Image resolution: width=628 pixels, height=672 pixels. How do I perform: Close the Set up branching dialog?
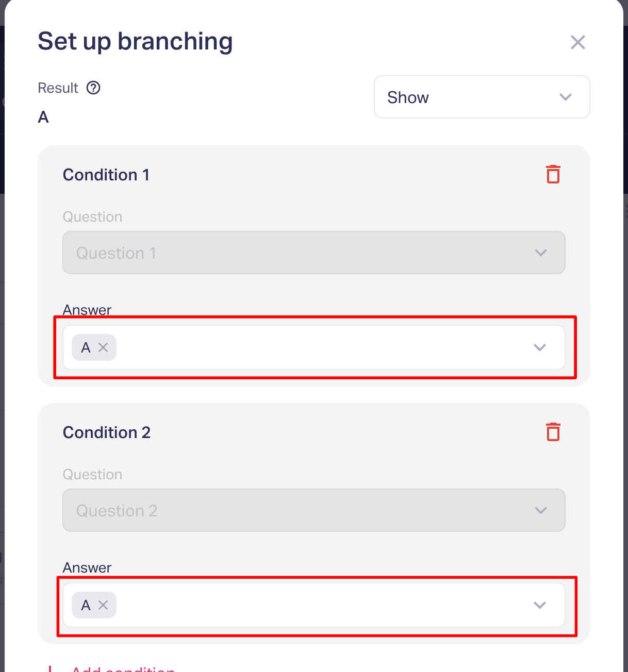coord(577,42)
